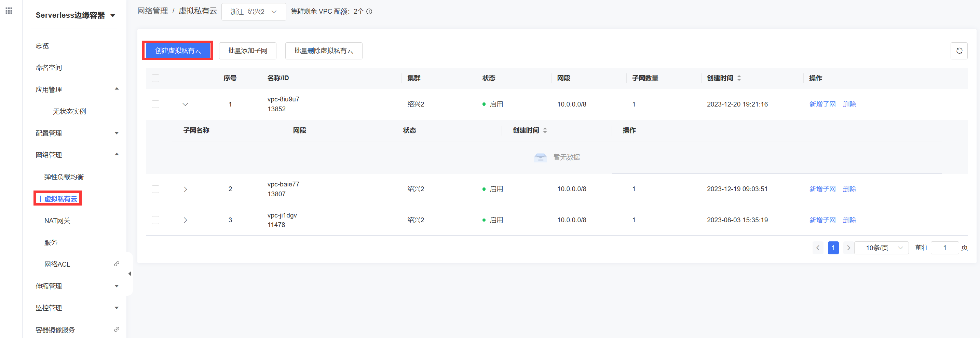Click the vpc-baie77 name text
The image size is (980, 338).
click(x=283, y=184)
